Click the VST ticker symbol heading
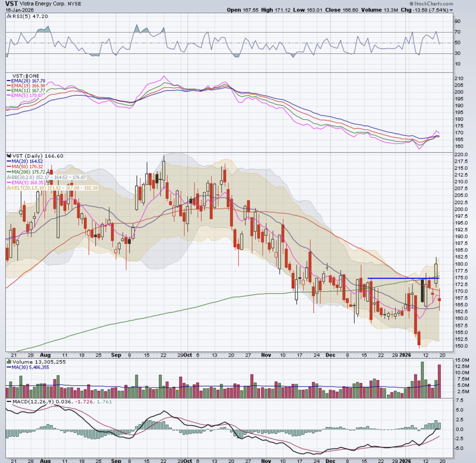The image size is (476, 463). pyautogui.click(x=11, y=4)
